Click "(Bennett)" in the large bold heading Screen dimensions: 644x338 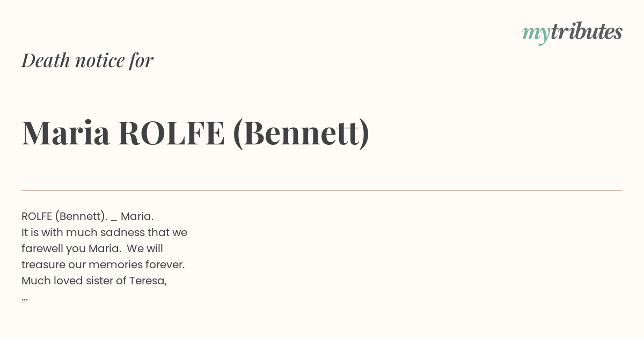pyautogui.click(x=301, y=133)
